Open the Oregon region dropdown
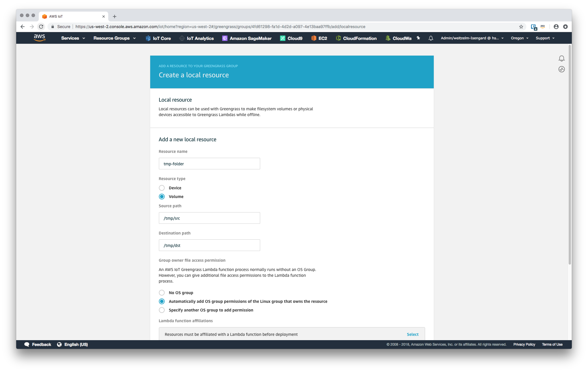This screenshot has width=588, height=372. [x=519, y=38]
